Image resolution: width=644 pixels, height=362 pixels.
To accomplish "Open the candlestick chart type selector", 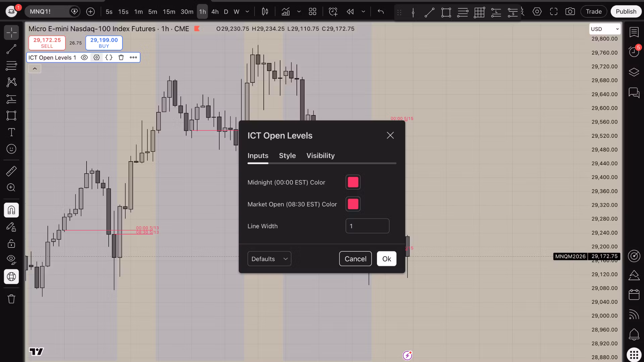I will point(265,12).
